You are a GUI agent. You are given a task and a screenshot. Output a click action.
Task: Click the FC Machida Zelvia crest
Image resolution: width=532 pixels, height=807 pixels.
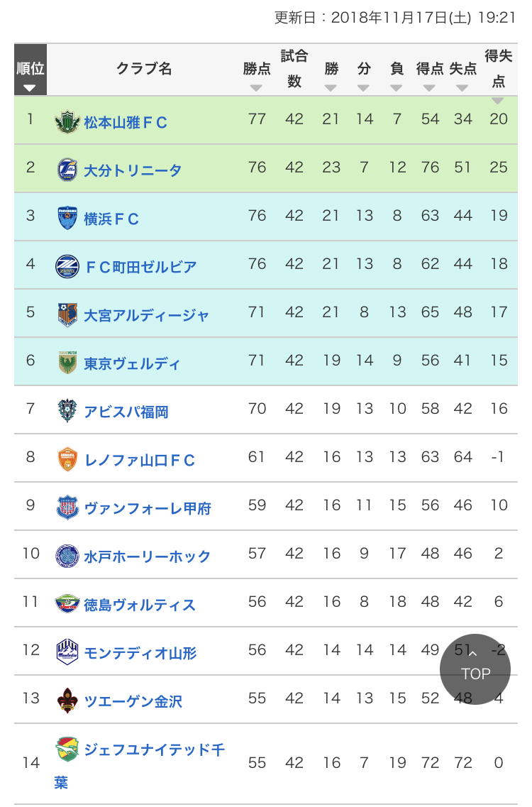(67, 267)
